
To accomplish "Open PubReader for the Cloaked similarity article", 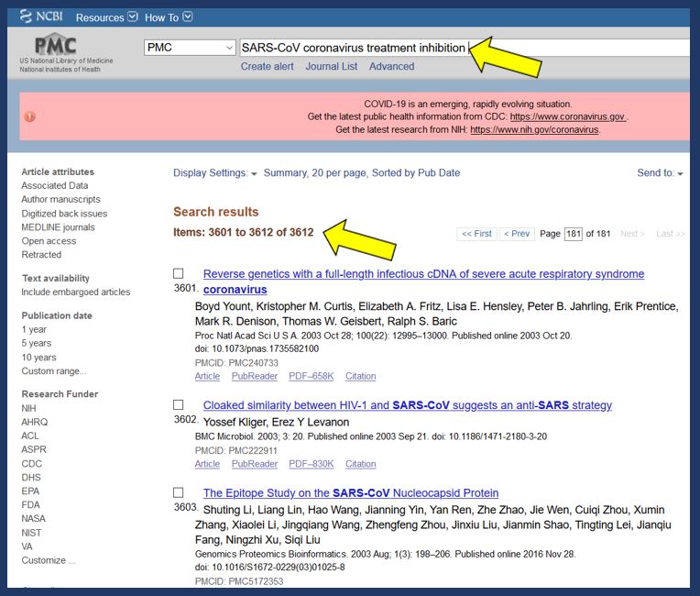I will coord(254,464).
